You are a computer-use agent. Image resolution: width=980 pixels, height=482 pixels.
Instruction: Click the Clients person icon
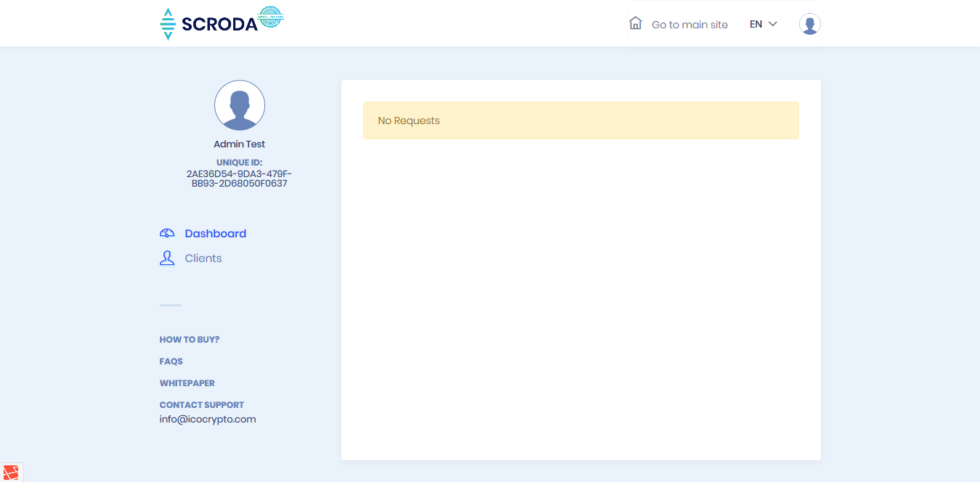167,258
